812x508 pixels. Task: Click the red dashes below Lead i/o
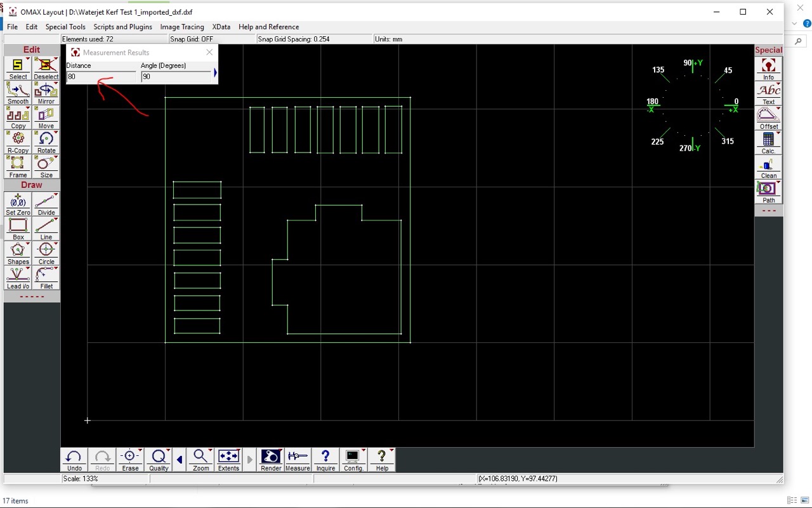(32, 297)
